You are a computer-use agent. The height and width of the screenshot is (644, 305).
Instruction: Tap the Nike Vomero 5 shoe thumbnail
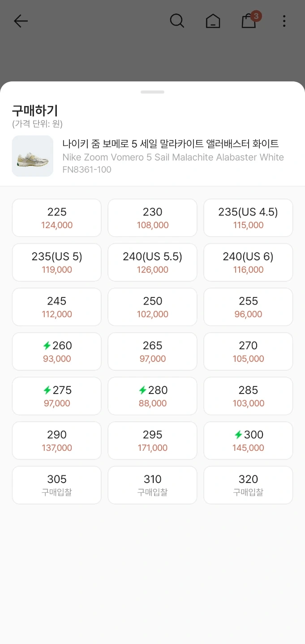point(33,156)
